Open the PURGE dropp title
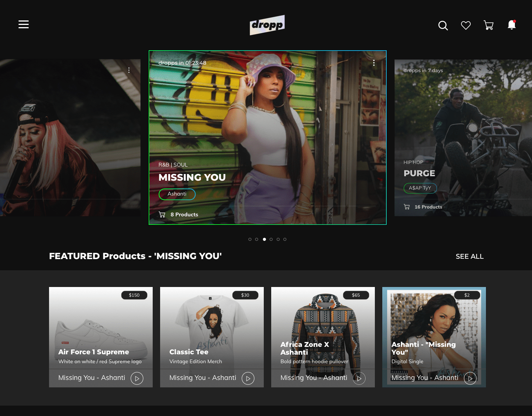The height and width of the screenshot is (416, 532). tap(419, 173)
